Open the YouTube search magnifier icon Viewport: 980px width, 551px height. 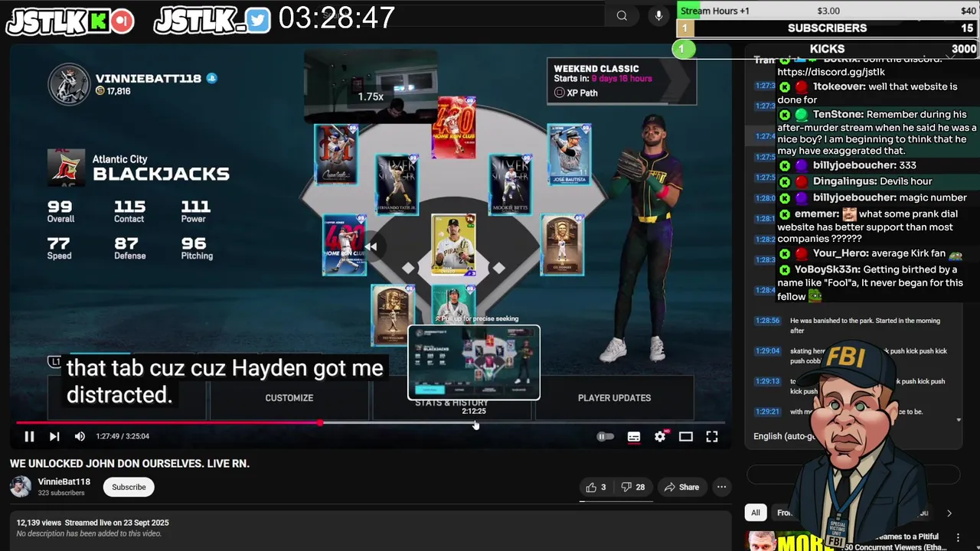click(x=622, y=15)
